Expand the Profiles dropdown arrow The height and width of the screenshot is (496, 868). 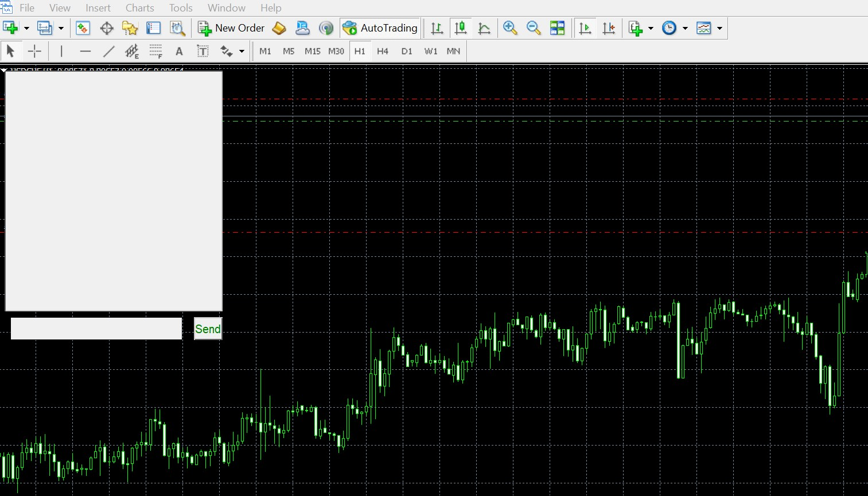(61, 28)
